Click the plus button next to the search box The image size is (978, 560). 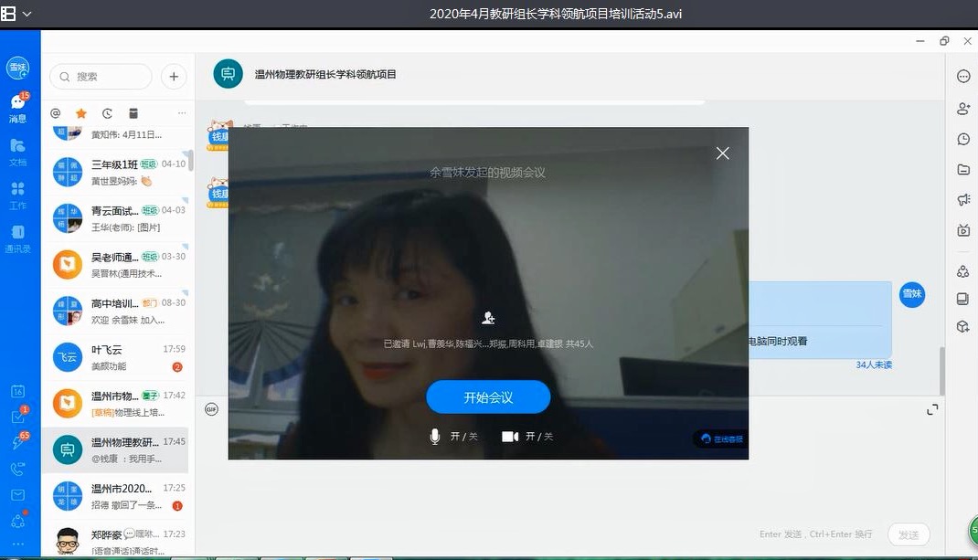point(174,77)
